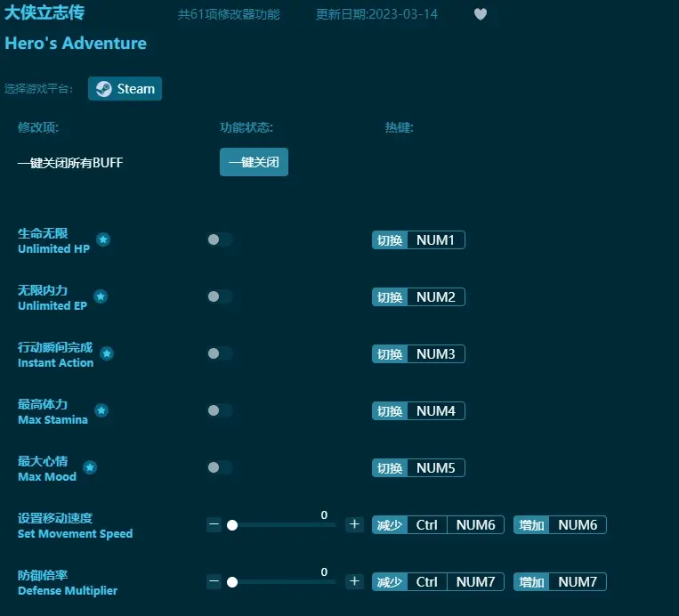The image size is (679, 616).
Task: Click the Max Stamina label
Action: coord(53,420)
